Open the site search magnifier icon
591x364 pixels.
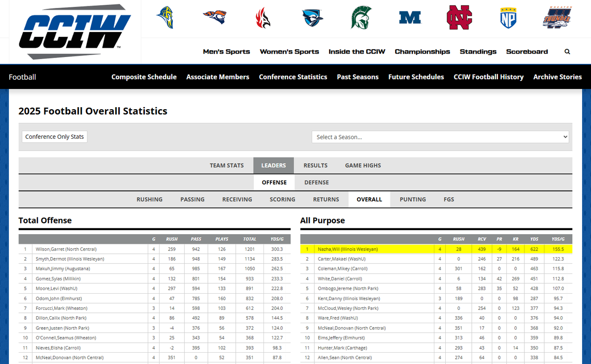[567, 52]
